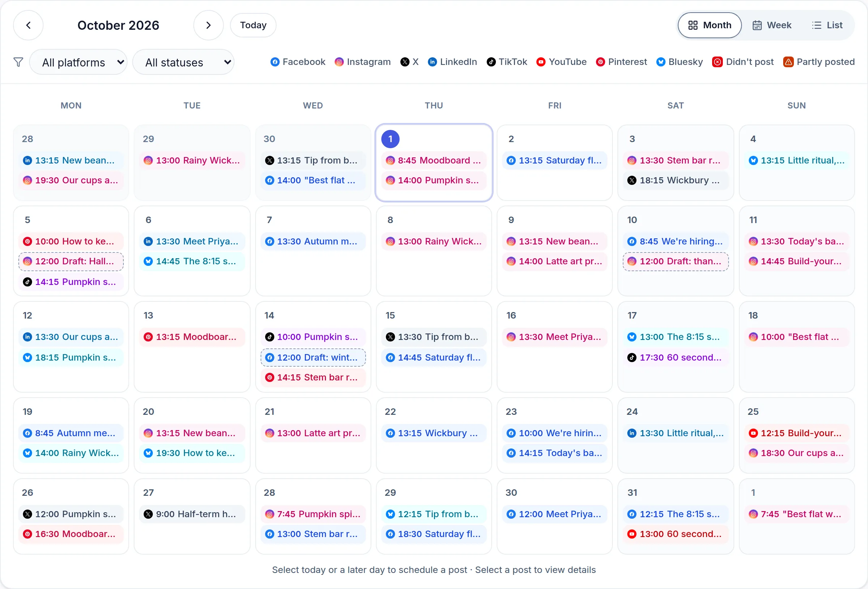The image size is (868, 589).
Task: Open the All statuses dropdown
Action: click(183, 62)
